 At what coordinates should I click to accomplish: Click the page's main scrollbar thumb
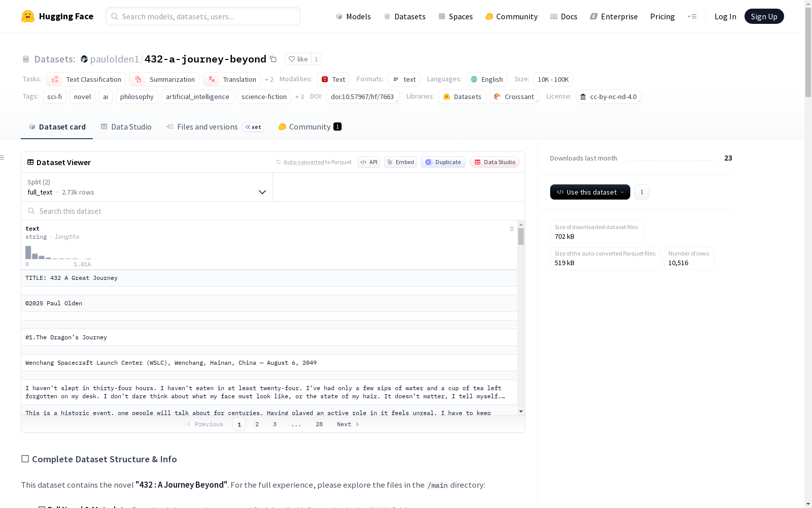click(808, 53)
